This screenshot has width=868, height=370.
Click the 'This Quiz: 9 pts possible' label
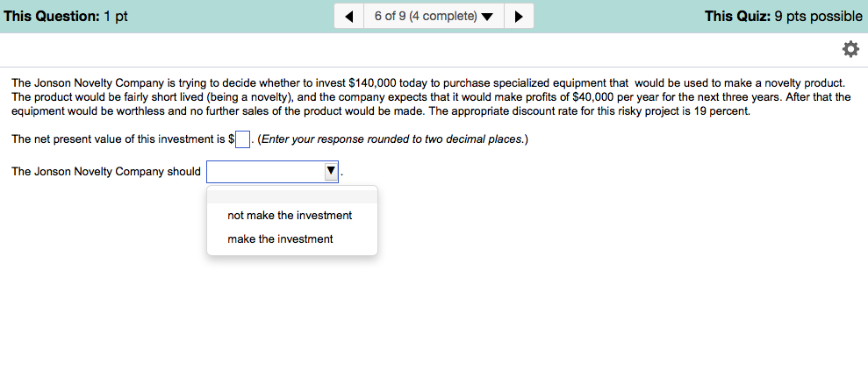pos(783,17)
